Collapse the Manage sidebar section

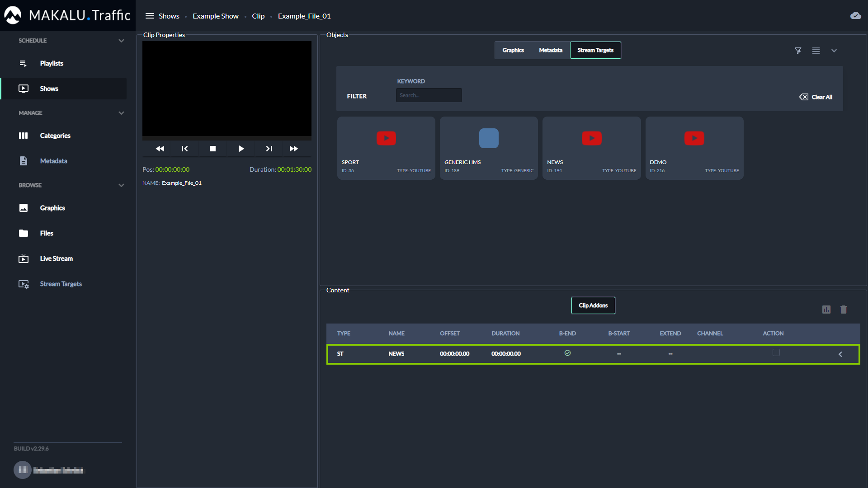click(121, 113)
